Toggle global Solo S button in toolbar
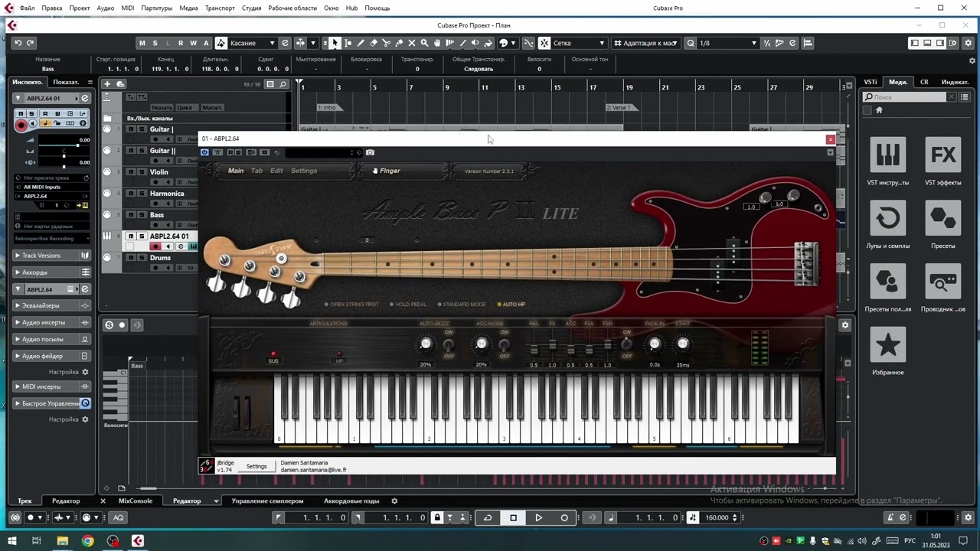Viewport: 980px width, 551px height. point(155,43)
